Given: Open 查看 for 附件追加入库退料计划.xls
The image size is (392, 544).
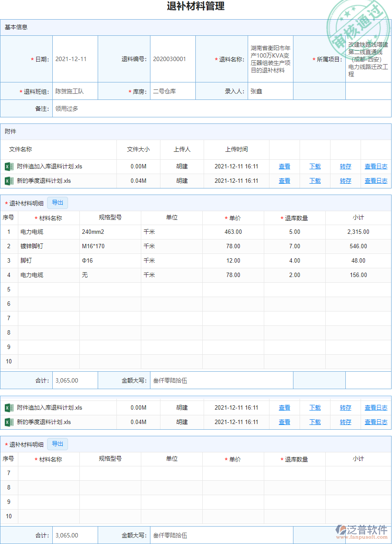Looking at the screenshot, I should [x=284, y=166].
